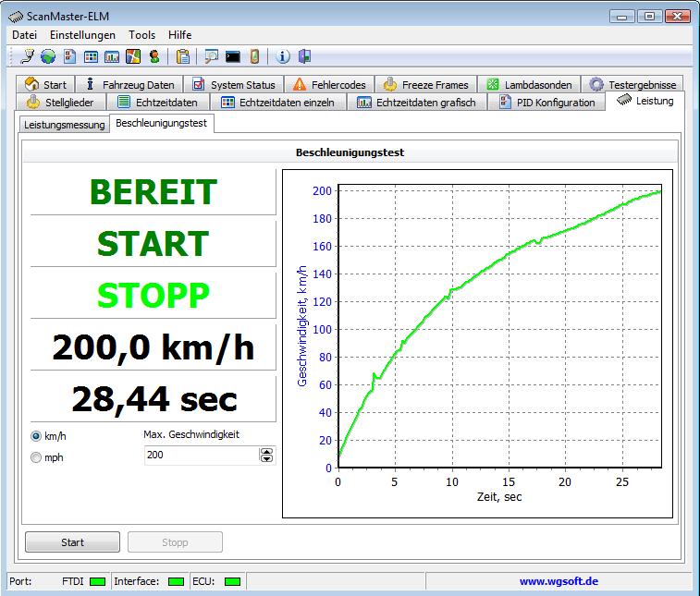Screen dimensions: 700x596
Task: Open the Tools menu
Action: (142, 34)
